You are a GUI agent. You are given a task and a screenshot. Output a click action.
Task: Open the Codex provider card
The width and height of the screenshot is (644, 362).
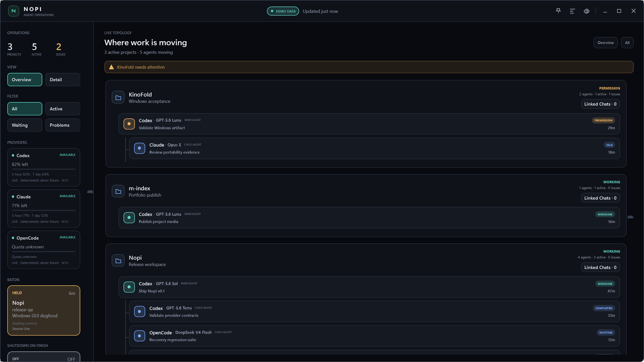[44, 167]
